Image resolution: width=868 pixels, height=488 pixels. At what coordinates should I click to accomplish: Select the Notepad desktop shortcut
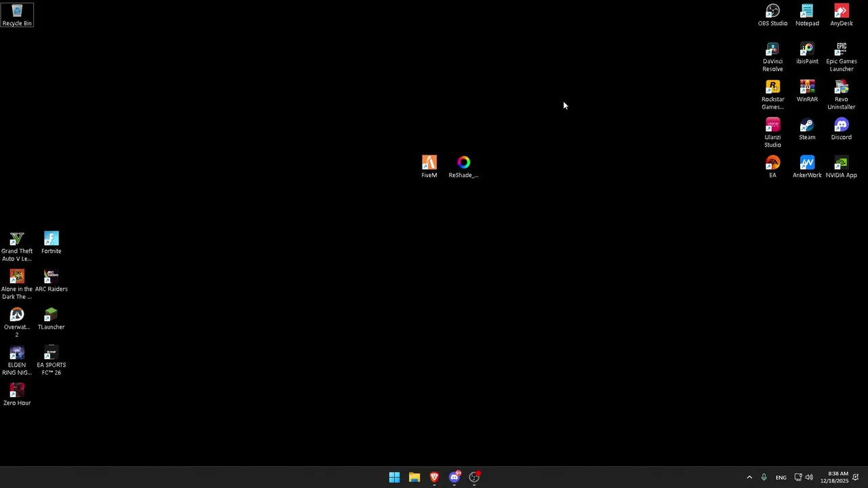(807, 15)
